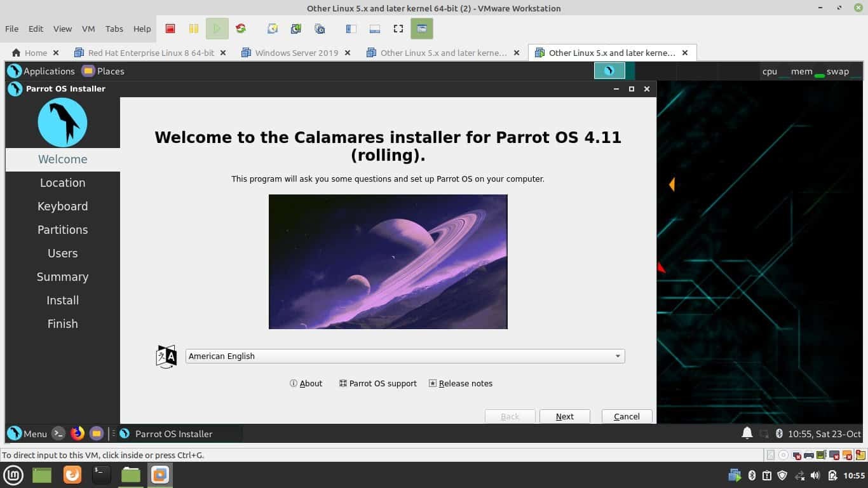Open the VM menu

88,29
